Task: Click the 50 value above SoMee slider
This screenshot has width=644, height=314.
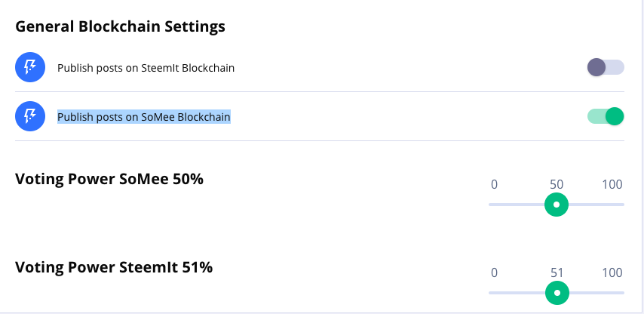Action: [x=557, y=185]
